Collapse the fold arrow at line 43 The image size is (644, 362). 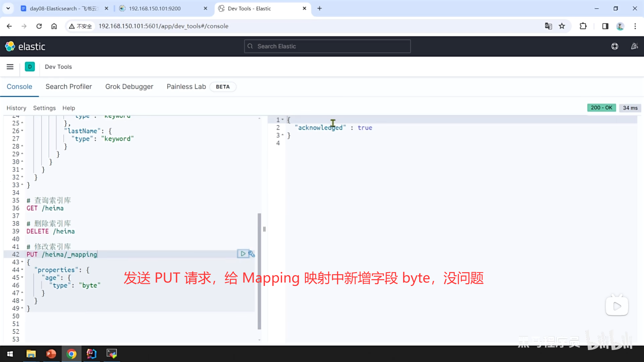[x=22, y=262]
